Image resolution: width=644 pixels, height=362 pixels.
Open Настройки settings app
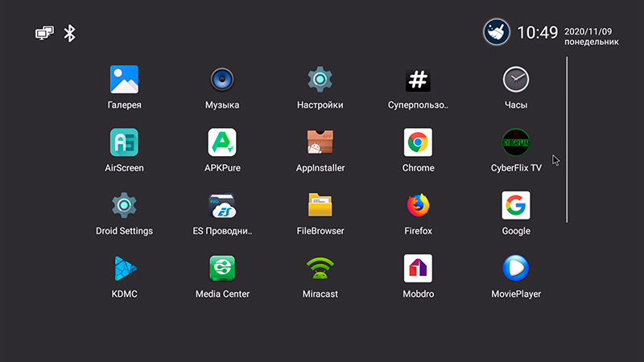tap(320, 80)
